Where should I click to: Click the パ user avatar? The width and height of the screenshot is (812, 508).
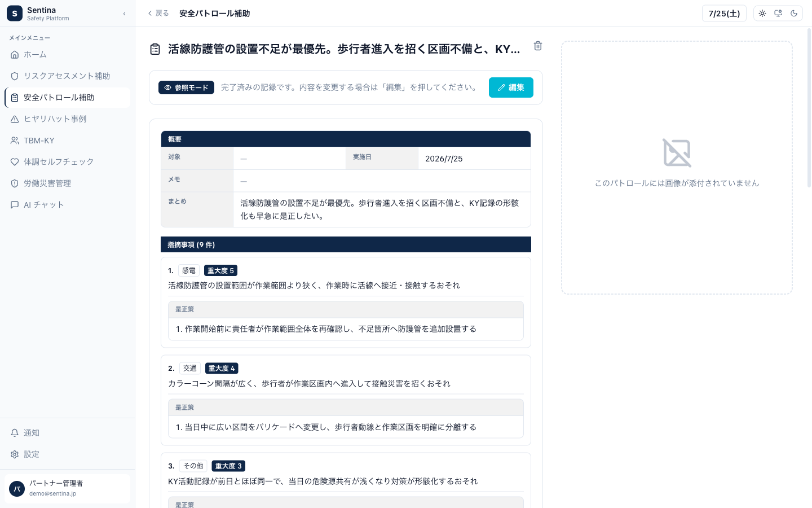17,488
